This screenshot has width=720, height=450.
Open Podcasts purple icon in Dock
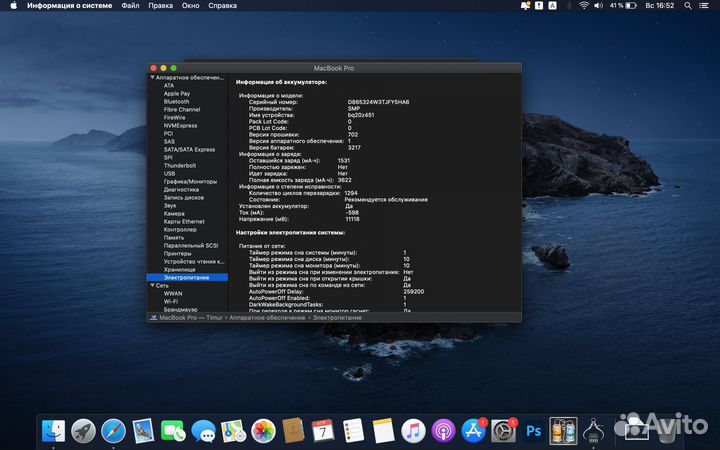click(x=443, y=431)
